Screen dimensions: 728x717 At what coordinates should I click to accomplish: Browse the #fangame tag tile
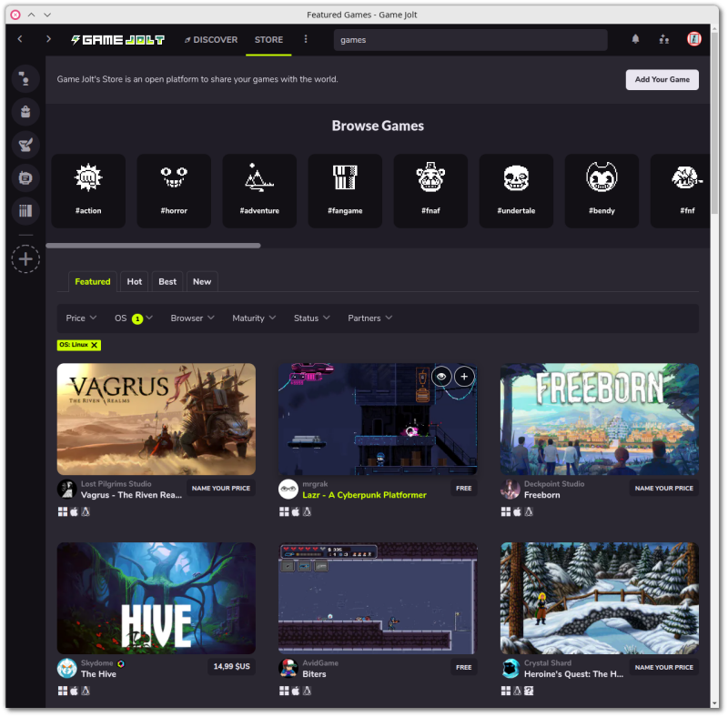[x=345, y=191]
